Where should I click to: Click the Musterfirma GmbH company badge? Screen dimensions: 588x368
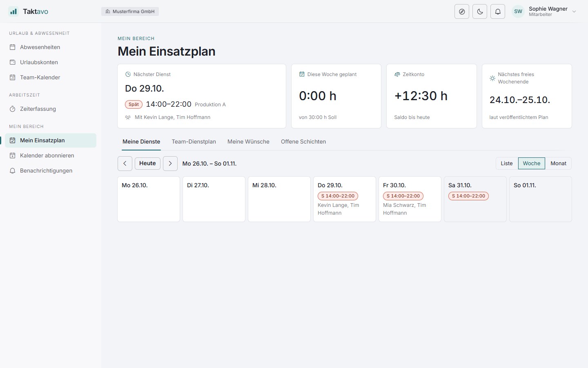pyautogui.click(x=130, y=11)
